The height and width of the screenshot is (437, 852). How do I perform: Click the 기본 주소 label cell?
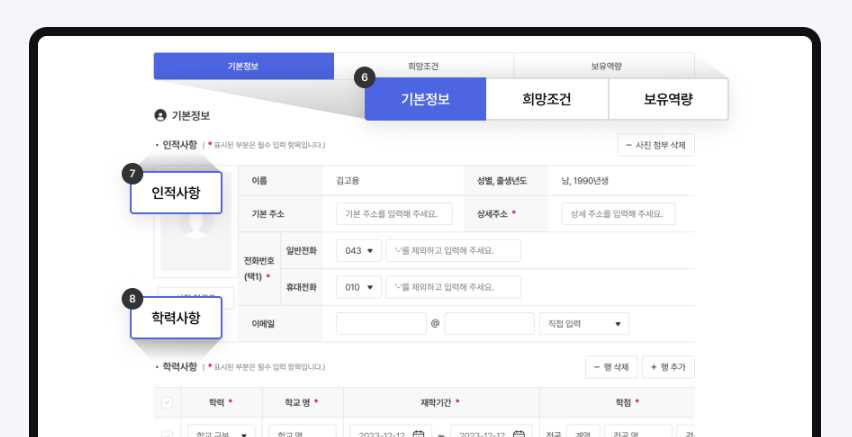[x=280, y=214]
